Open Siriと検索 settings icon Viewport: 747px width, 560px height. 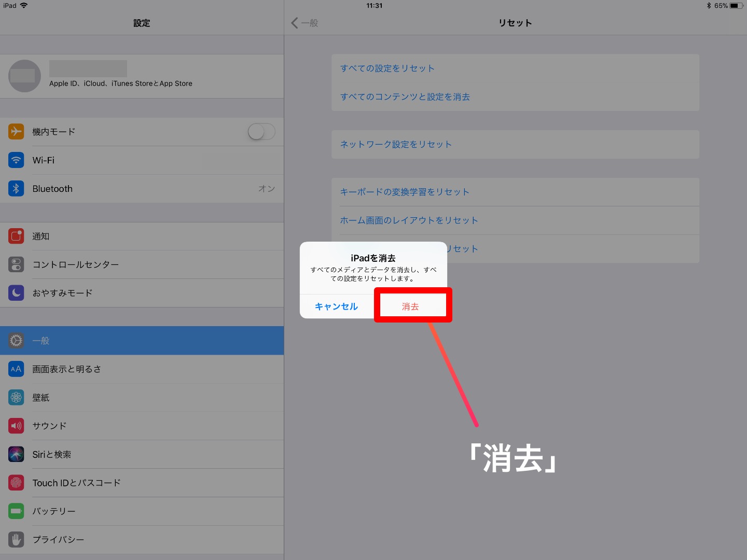(16, 454)
